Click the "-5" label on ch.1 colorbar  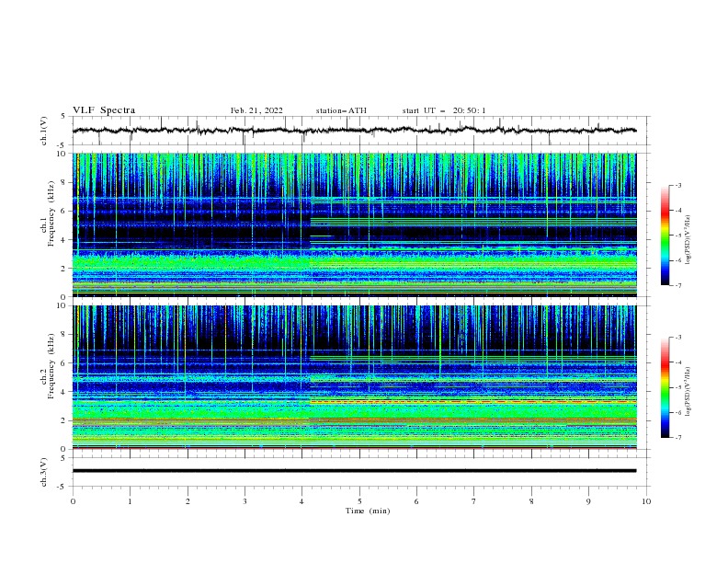click(x=678, y=236)
